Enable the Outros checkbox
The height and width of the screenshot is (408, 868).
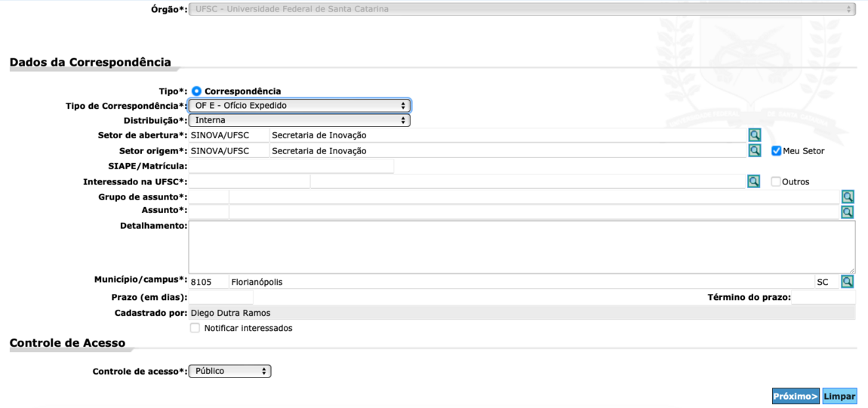point(776,182)
